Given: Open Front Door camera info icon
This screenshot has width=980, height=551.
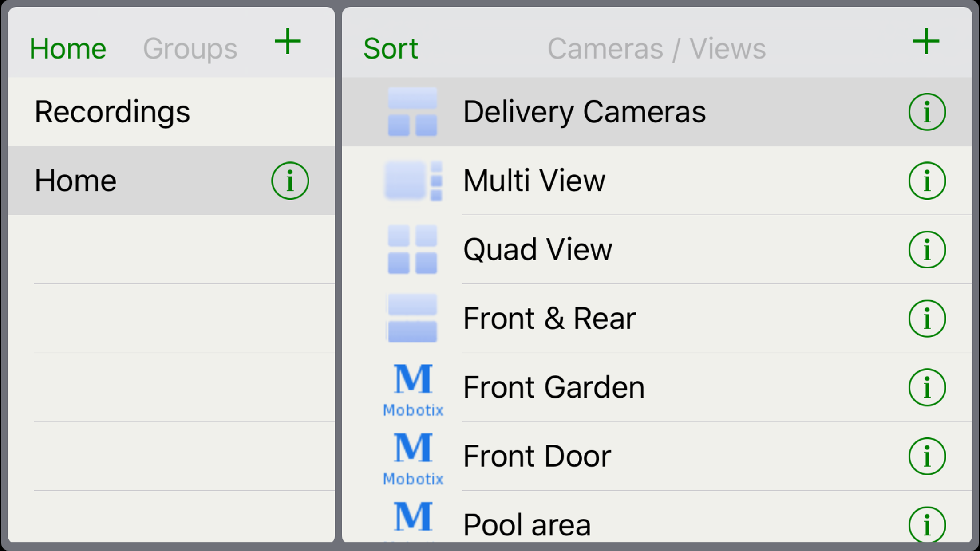Looking at the screenshot, I should pos(927,456).
